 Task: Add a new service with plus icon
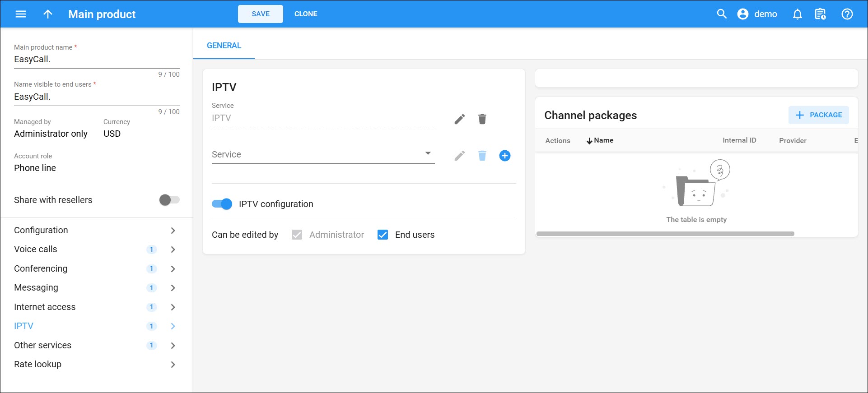point(505,156)
